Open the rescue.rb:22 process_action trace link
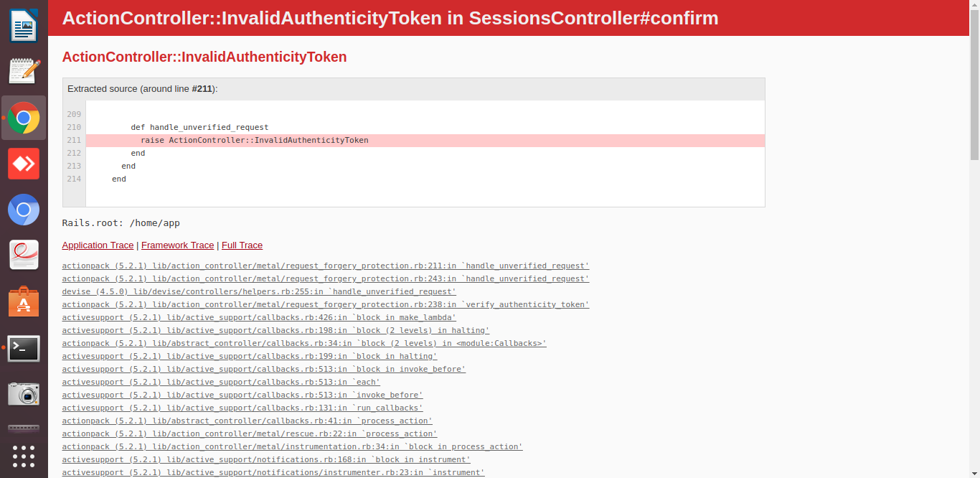 click(x=250, y=434)
